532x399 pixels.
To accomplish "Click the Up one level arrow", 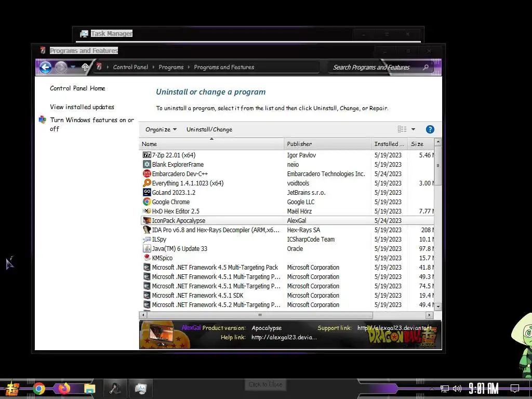I will pos(85,67).
